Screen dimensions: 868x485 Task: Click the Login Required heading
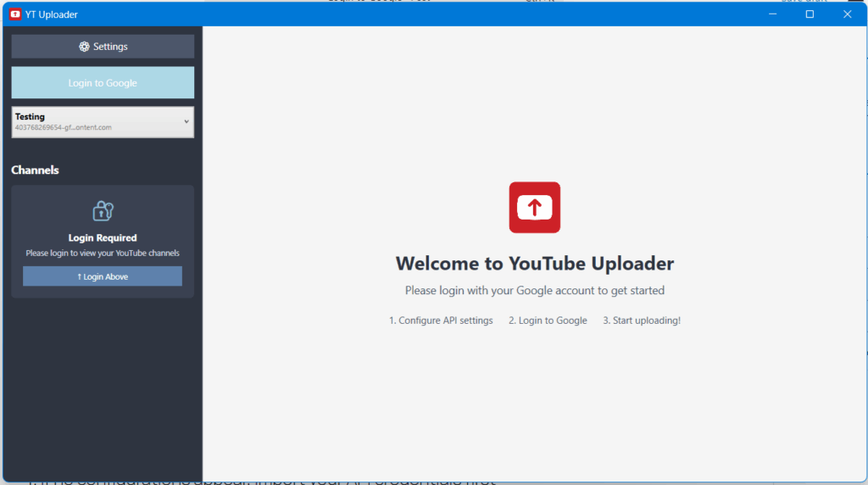tap(103, 237)
